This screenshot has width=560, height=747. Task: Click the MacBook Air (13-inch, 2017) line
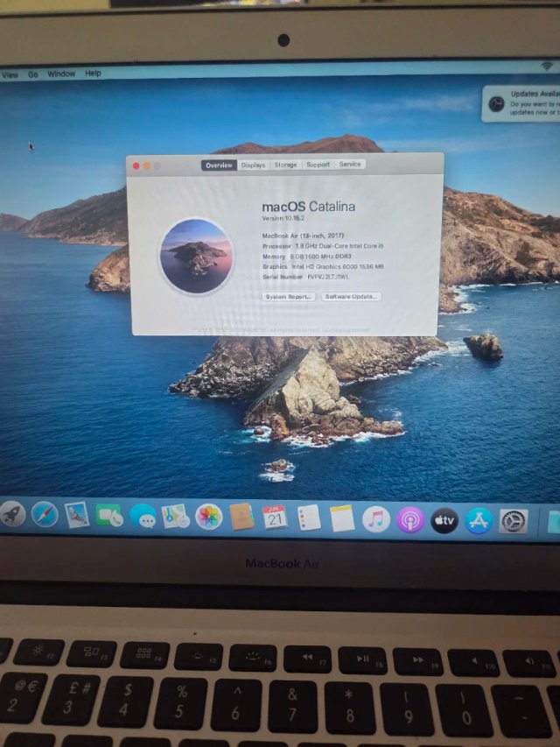point(303,236)
